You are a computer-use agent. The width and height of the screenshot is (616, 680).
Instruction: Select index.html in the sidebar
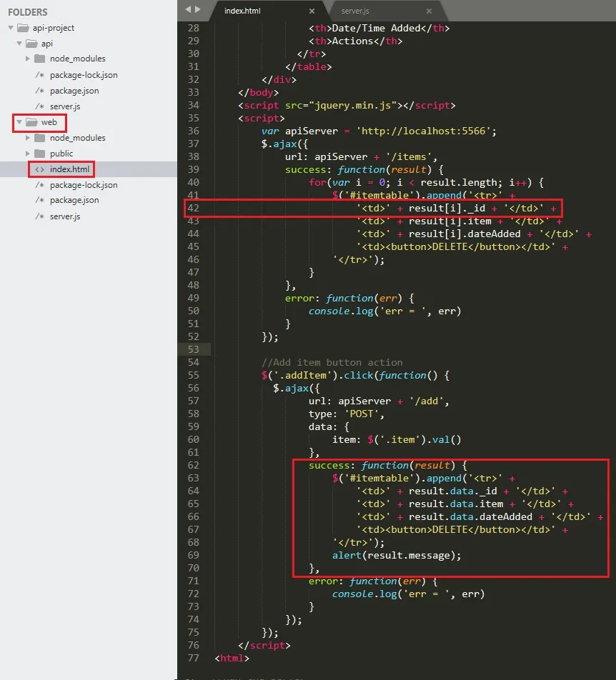coord(69,169)
